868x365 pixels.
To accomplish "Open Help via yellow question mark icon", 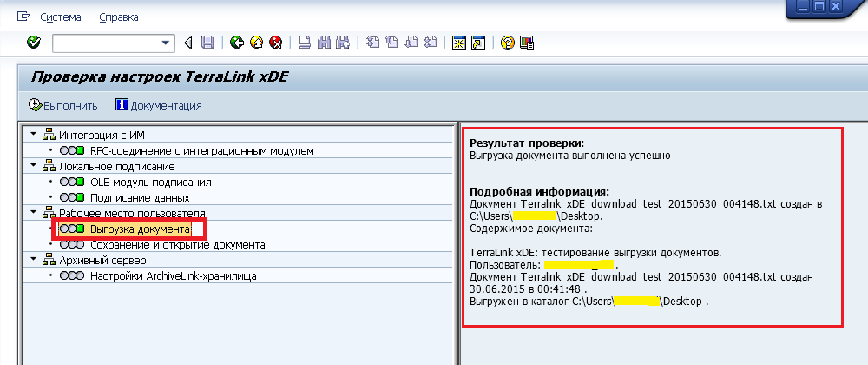I will click(508, 43).
